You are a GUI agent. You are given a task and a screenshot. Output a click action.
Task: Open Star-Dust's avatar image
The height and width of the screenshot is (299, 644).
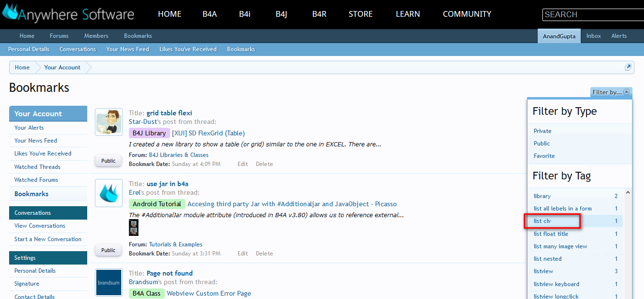109,122
